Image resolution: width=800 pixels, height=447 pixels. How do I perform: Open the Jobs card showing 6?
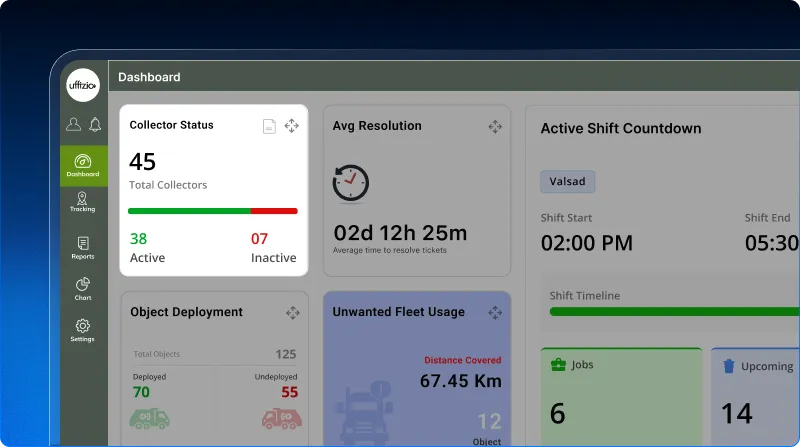click(x=621, y=397)
